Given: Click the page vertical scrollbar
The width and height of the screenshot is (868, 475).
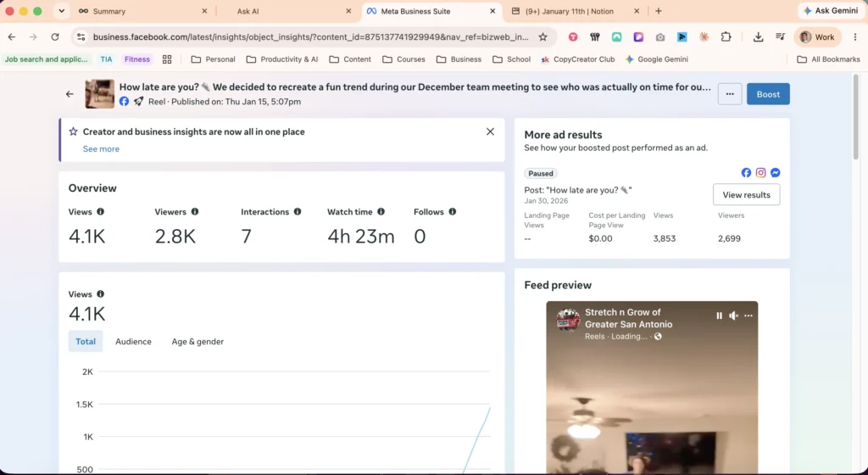Looking at the screenshot, I should click(x=856, y=117).
